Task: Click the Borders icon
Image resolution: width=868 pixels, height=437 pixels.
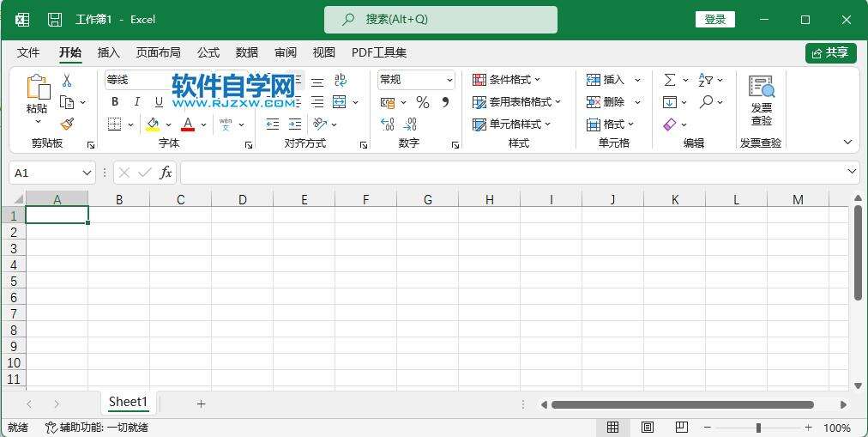Action: click(x=115, y=124)
